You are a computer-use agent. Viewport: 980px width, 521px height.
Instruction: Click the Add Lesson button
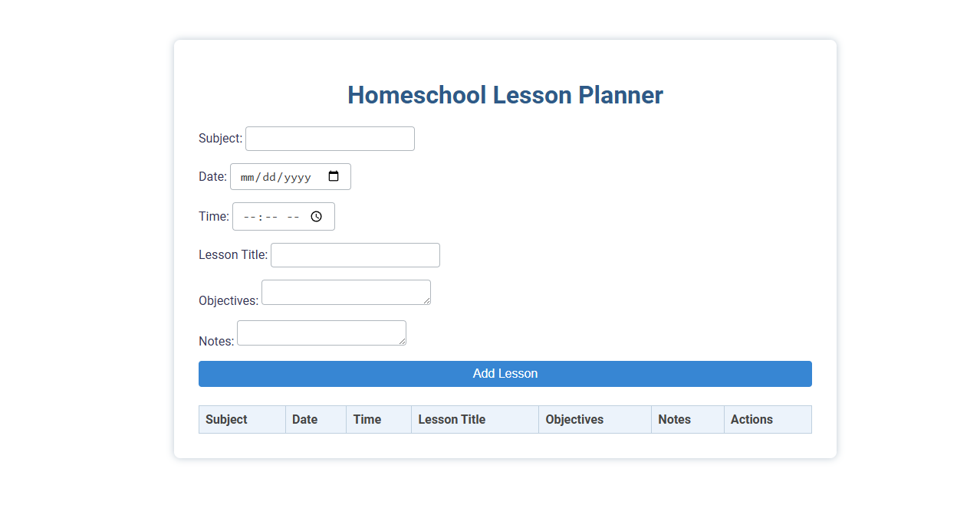505,373
